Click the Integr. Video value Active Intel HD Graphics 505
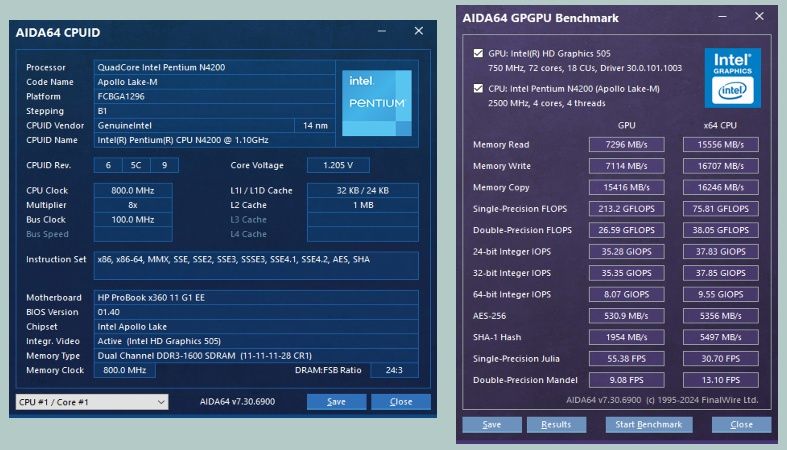Screen dimensions: 787x450 point(256,341)
